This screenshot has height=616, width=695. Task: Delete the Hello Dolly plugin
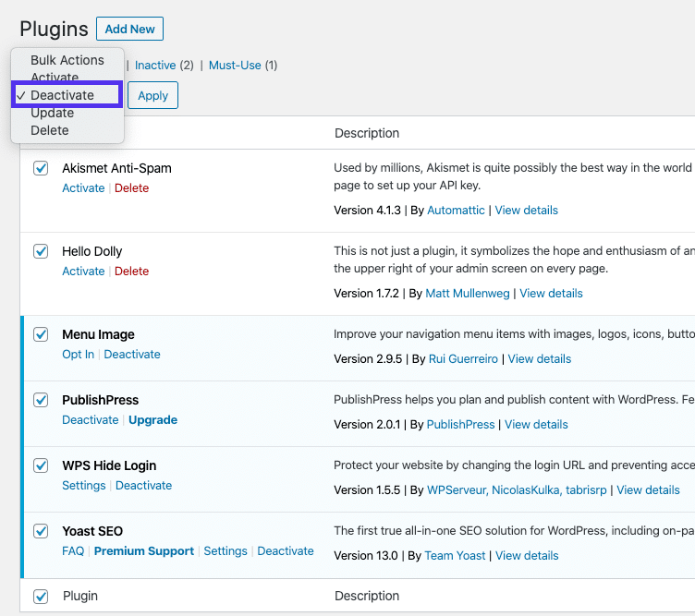click(131, 272)
